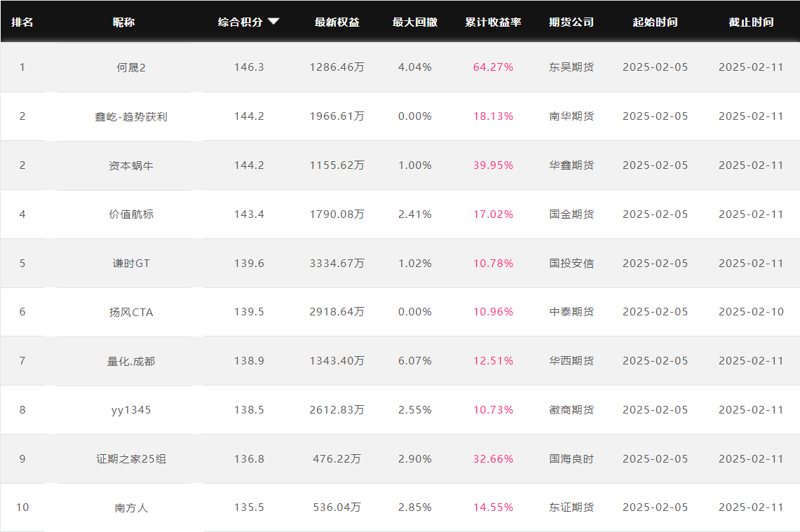The image size is (800, 532).
Task: Select equity value 2918.64万
Action: click(x=337, y=312)
